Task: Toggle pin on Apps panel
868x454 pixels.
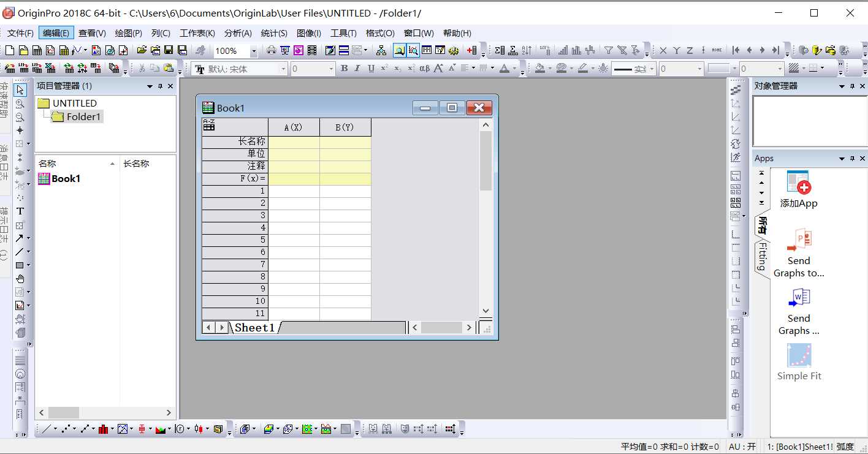Action: 853,159
